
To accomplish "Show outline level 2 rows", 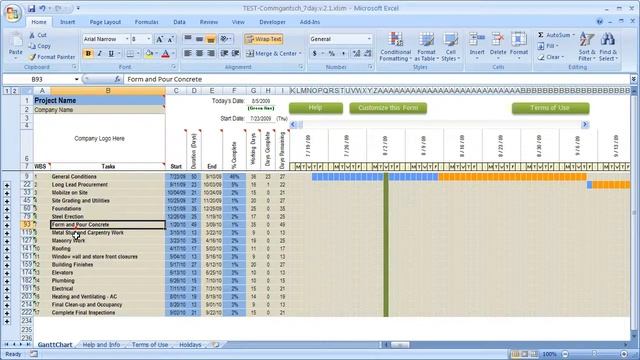I will pos(14,91).
